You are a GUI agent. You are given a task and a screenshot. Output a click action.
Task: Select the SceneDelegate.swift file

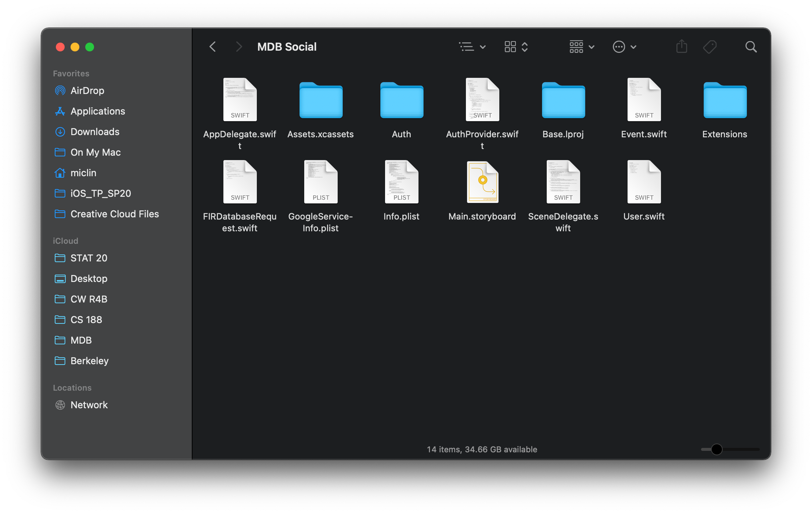[563, 181]
